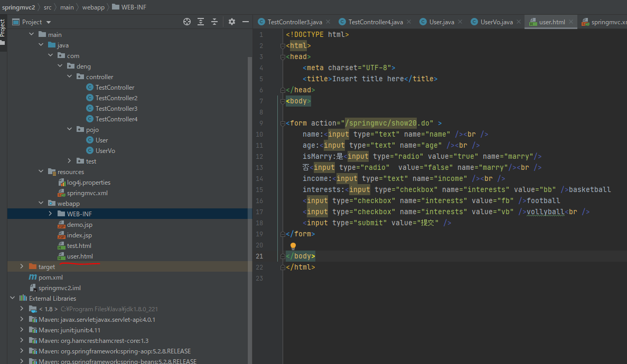
Task: Collapse the webapp folder
Action: tap(41, 203)
